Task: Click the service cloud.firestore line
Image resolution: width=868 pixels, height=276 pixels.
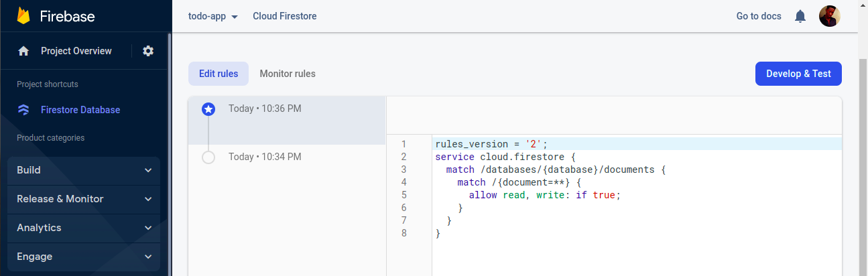Action: (x=505, y=157)
